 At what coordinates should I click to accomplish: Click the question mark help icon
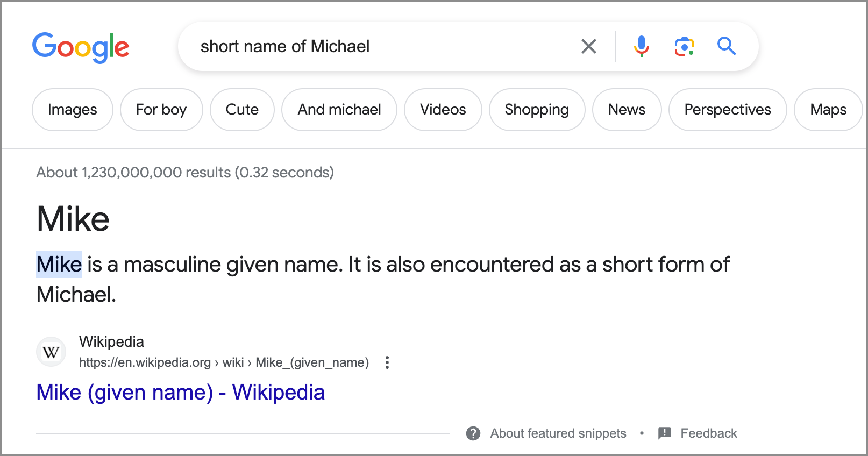pyautogui.click(x=473, y=433)
